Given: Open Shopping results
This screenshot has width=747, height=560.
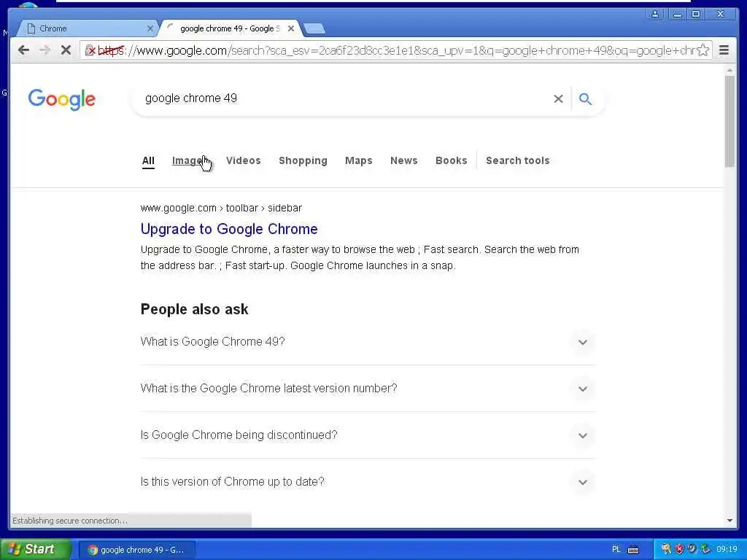Looking at the screenshot, I should point(303,161).
